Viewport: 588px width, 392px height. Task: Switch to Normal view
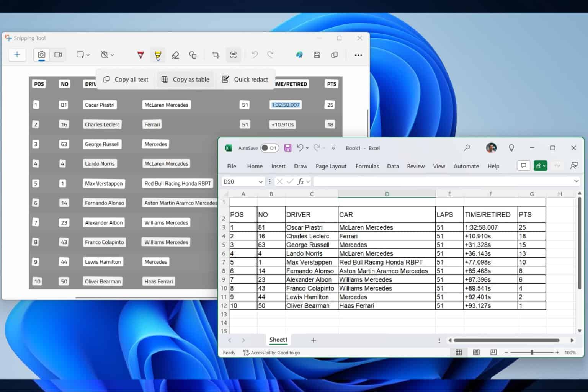tap(459, 352)
